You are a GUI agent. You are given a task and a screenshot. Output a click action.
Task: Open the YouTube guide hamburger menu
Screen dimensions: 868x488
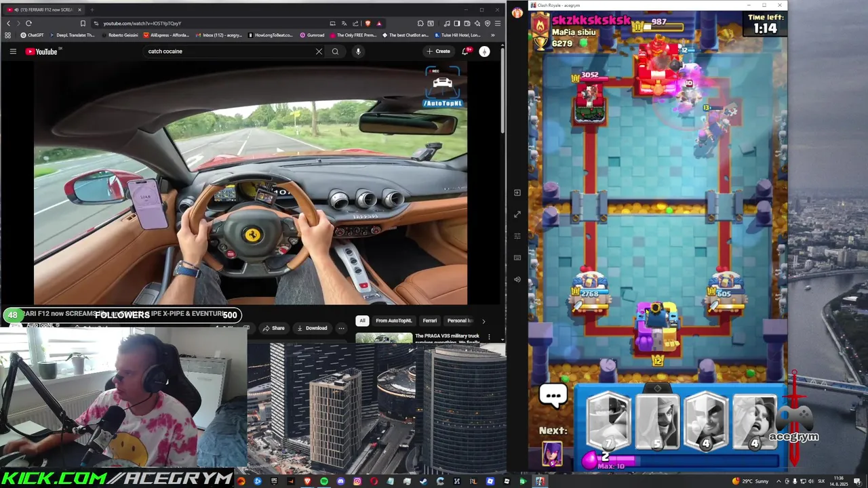pos(13,52)
